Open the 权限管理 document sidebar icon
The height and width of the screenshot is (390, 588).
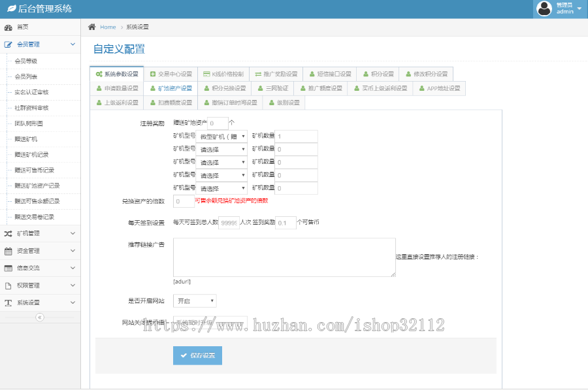(x=8, y=285)
